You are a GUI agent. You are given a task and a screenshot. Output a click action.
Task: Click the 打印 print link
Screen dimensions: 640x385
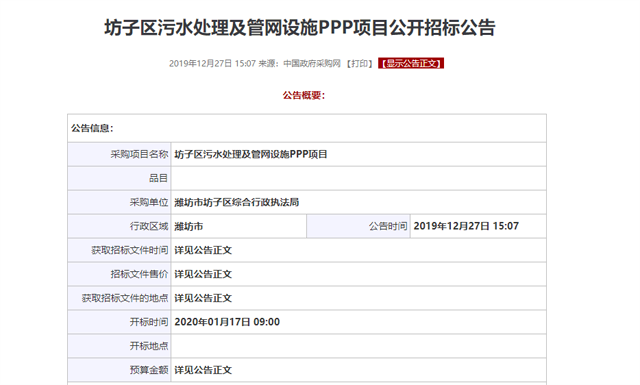pyautogui.click(x=360, y=63)
